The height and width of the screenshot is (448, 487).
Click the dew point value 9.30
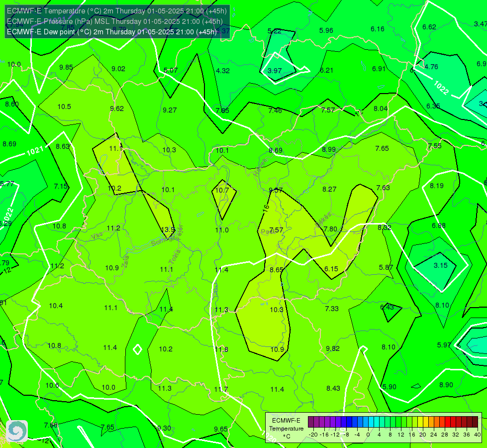coord(164,428)
